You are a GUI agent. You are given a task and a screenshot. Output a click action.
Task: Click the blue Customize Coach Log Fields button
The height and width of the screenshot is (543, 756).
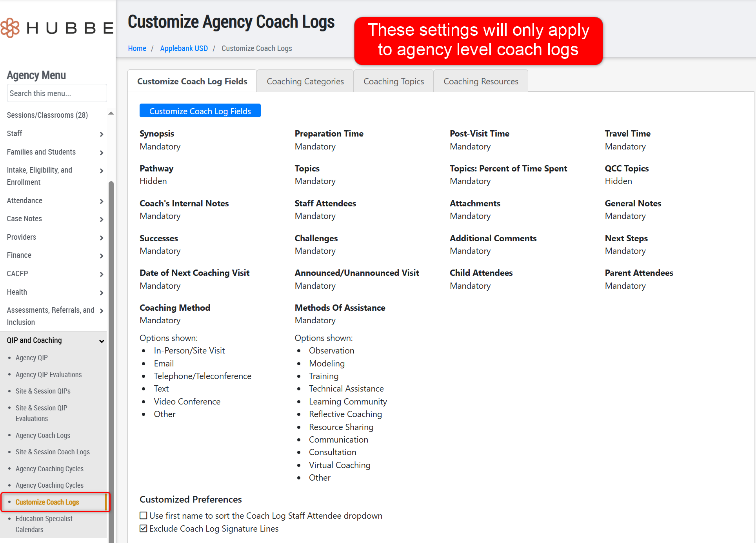pos(200,111)
